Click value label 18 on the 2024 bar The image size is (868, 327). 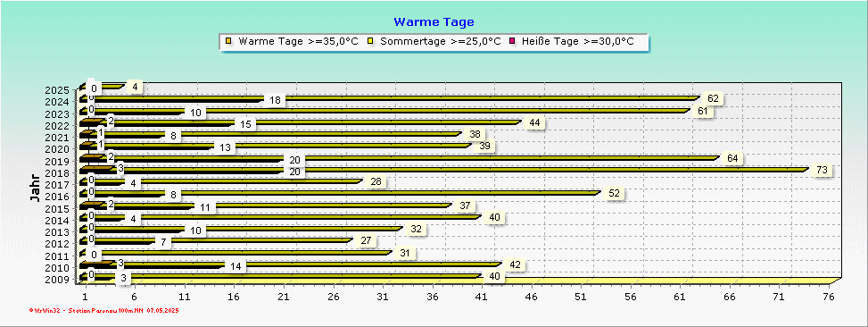pos(275,100)
